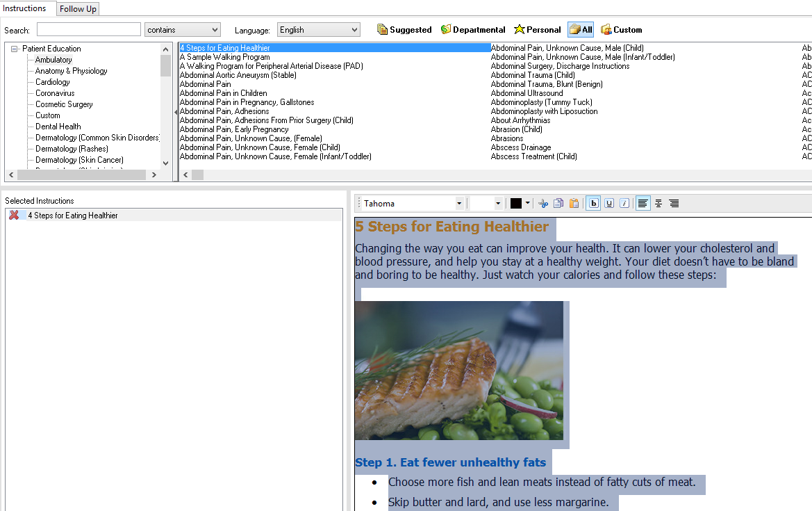Click the Search input field
The width and height of the screenshot is (812, 511).
[x=88, y=30]
